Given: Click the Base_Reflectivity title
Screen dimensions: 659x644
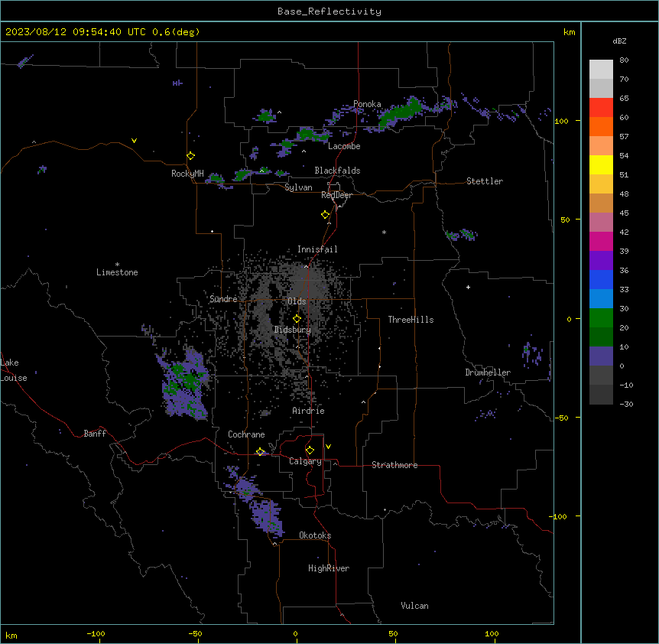Looking at the screenshot, I should click(329, 11).
